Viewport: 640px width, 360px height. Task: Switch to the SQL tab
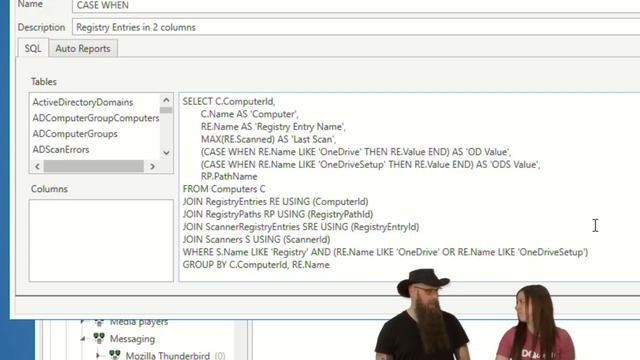click(33, 48)
